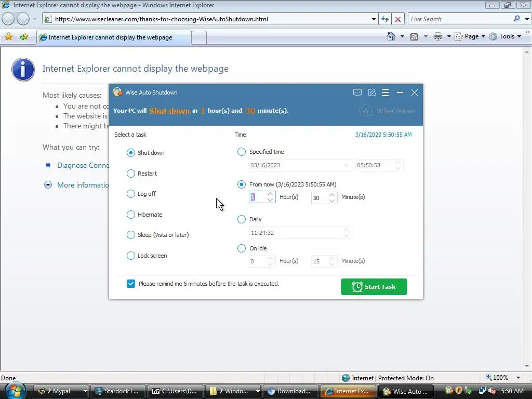The height and width of the screenshot is (399, 532).
Task: Select the Restart task option
Action: 130,174
